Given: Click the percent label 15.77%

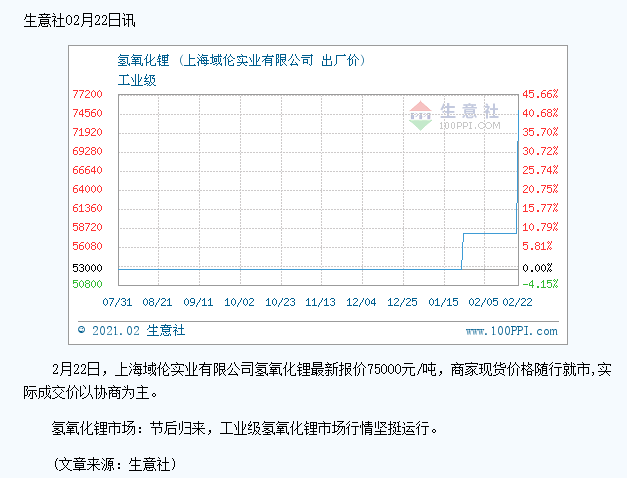Looking at the screenshot, I should [x=540, y=208].
